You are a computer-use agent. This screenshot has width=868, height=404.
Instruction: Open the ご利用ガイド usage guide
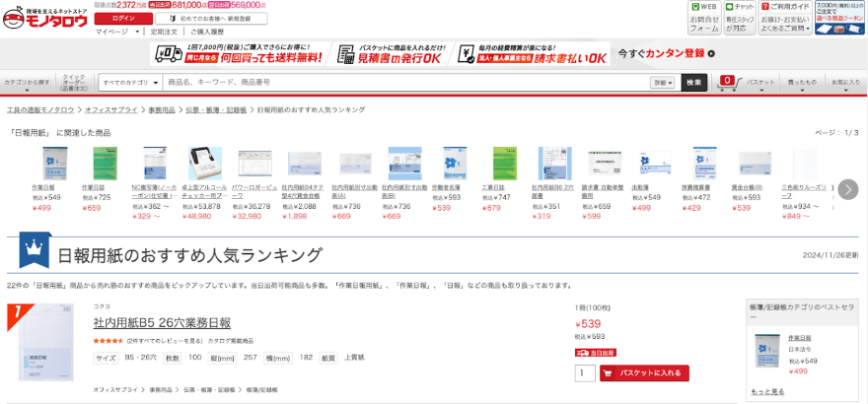[x=785, y=18]
